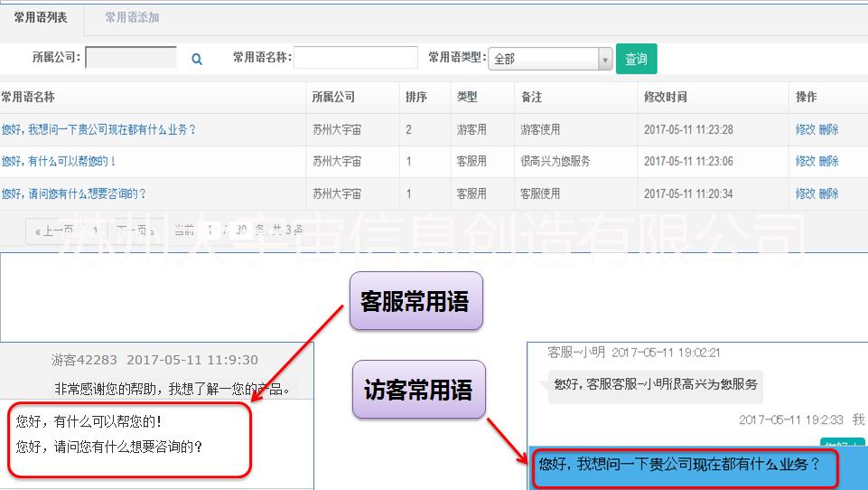Click the 下一页 pagination button
Screen dimensions: 868x490
tap(135, 231)
